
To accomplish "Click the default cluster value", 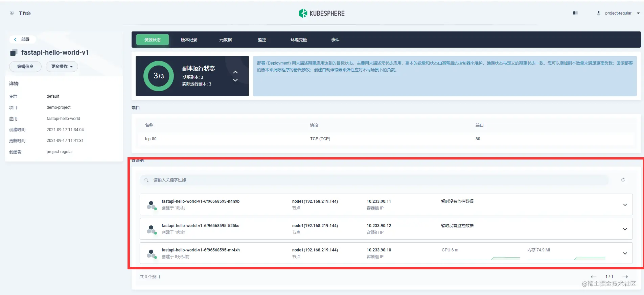I will [x=53, y=96].
